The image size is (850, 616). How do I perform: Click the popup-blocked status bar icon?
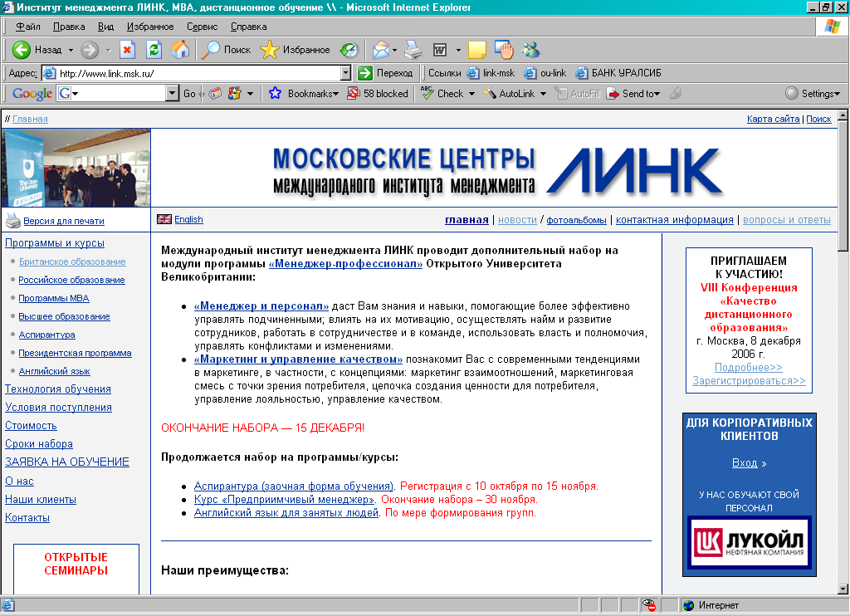(649, 605)
